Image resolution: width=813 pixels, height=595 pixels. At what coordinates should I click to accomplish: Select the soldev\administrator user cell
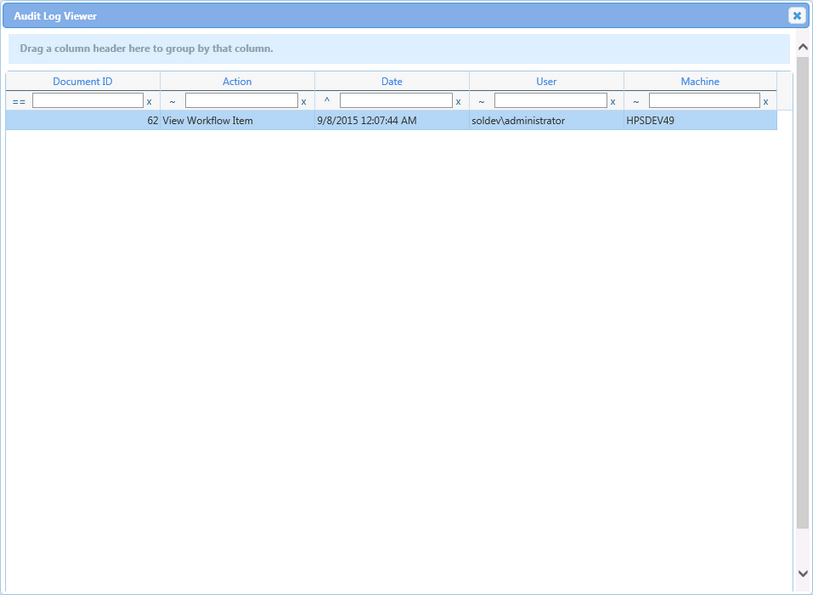coord(546,120)
